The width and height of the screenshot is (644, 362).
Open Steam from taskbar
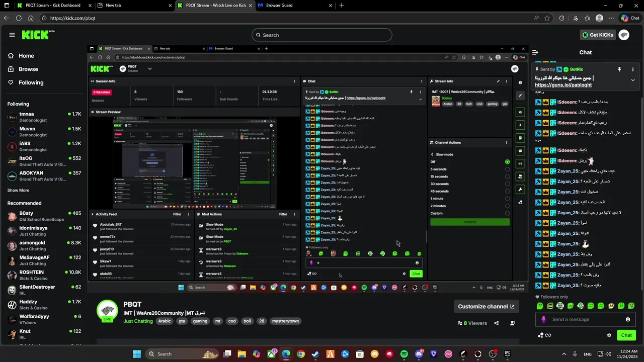[315, 354]
